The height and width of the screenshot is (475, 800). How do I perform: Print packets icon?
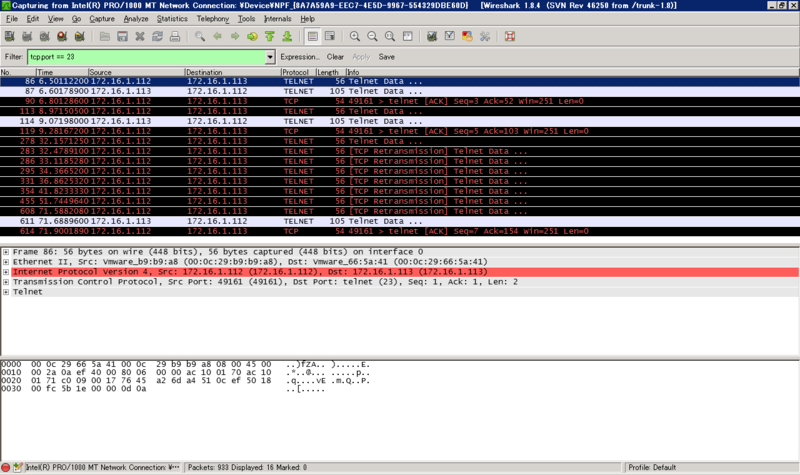174,36
